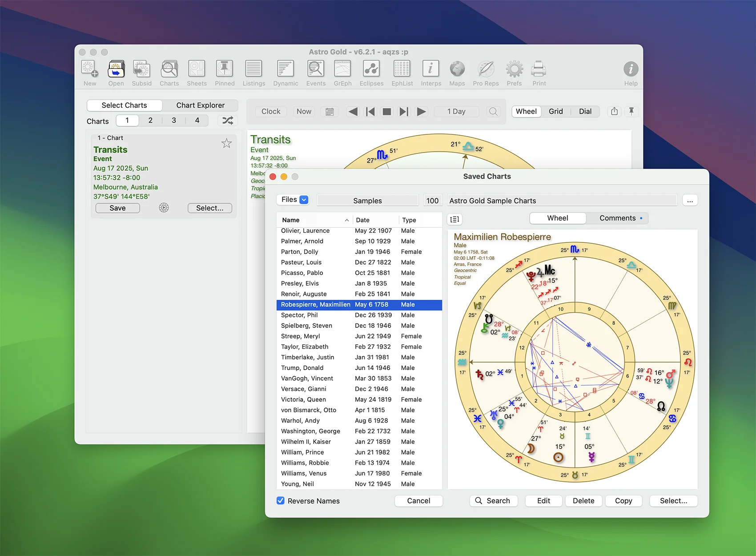Show the Comments tab in Saved Charts
The width and height of the screenshot is (756, 556).
617,218
